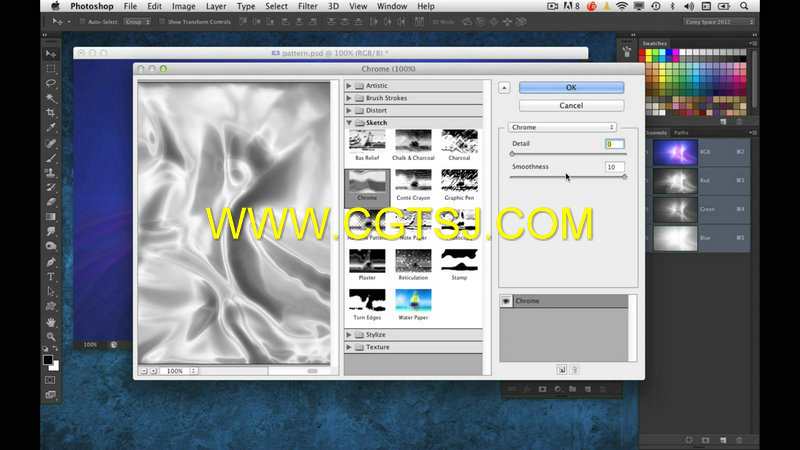Click the Smoothness value field
The image size is (800, 450).
click(x=615, y=167)
